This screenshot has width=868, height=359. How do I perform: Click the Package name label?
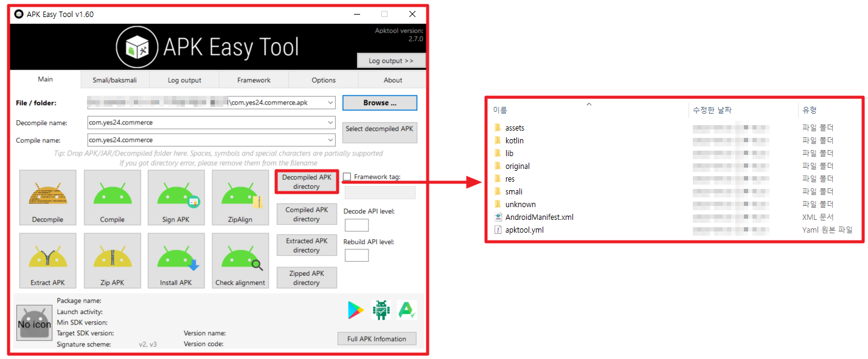click(x=79, y=301)
